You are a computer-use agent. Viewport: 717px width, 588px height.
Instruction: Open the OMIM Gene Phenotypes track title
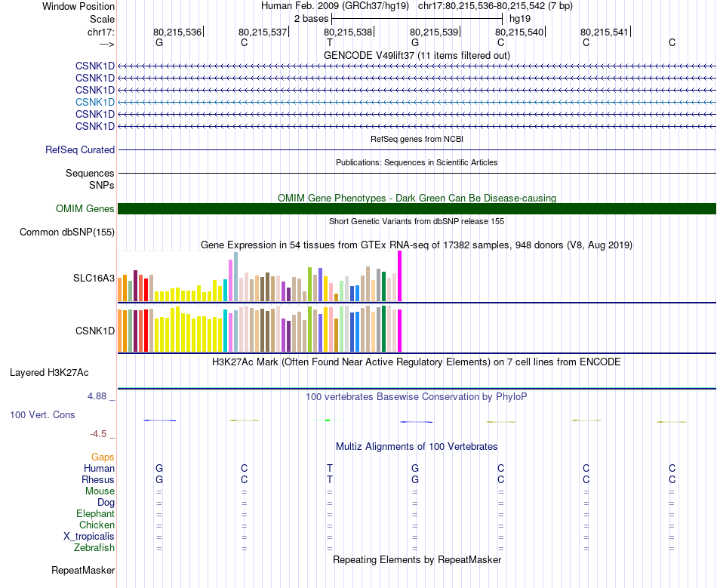pyautogui.click(x=417, y=198)
